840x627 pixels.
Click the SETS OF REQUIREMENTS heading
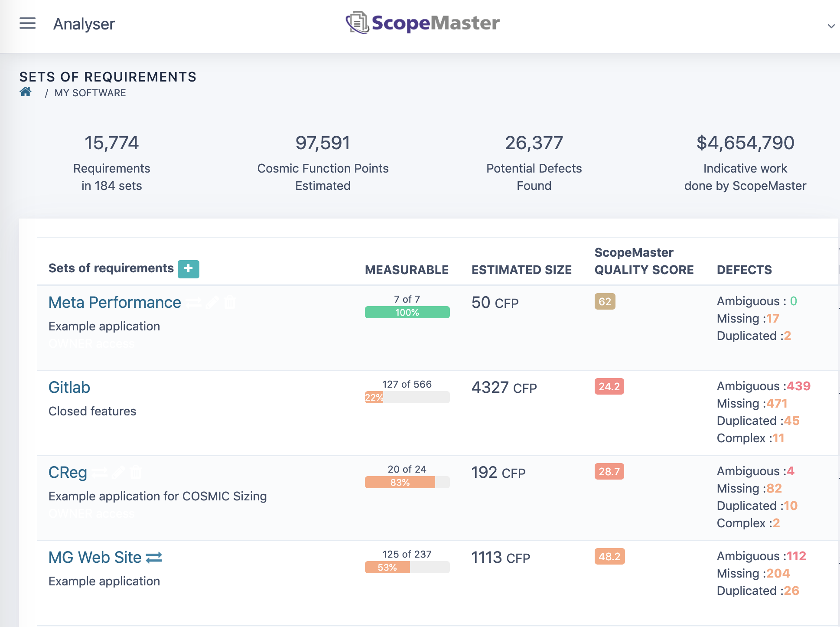tap(108, 77)
